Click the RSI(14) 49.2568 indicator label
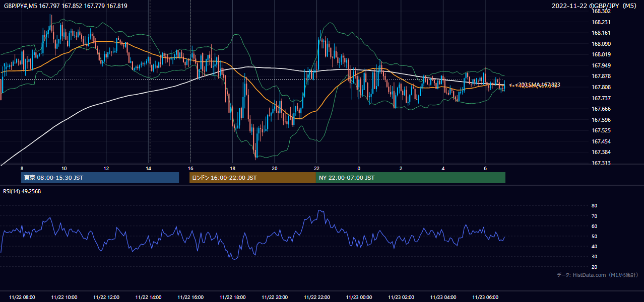The height and width of the screenshot is (302, 644). click(22, 191)
